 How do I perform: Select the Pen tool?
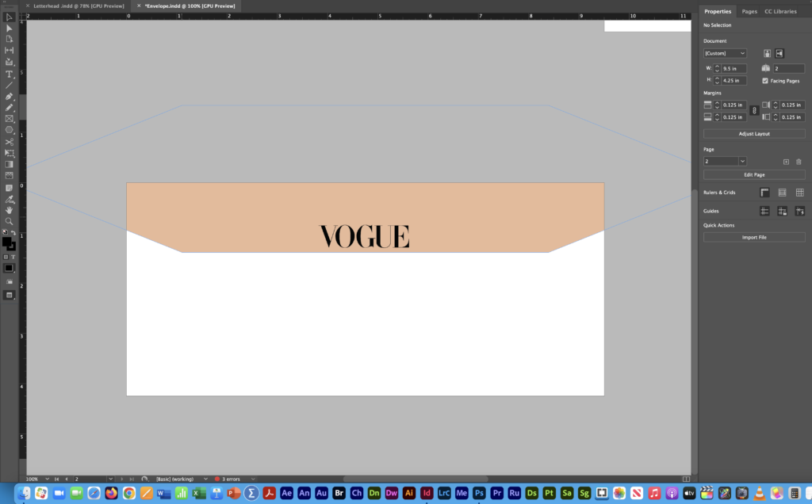[x=9, y=96]
